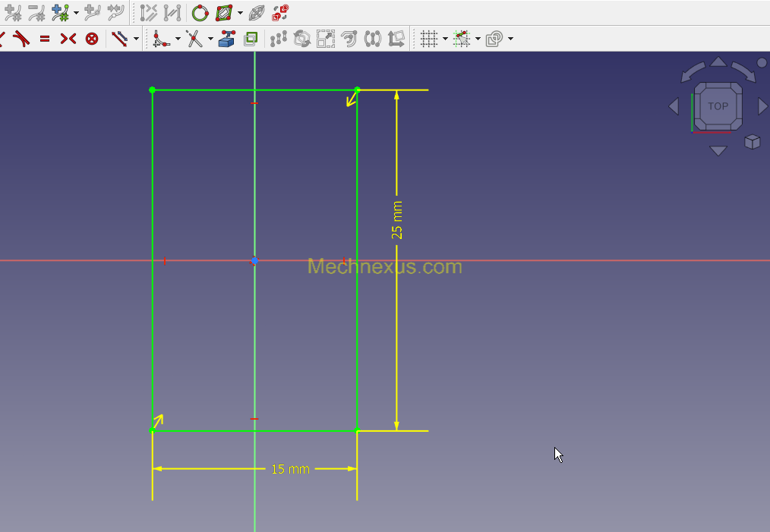Click green circle with red dots icon
The width and height of the screenshot is (770, 532).
pyautogui.click(x=200, y=13)
